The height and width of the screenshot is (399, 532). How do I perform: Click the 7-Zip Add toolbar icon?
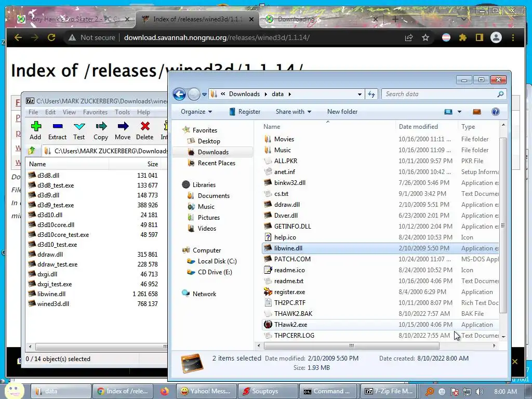tap(36, 127)
